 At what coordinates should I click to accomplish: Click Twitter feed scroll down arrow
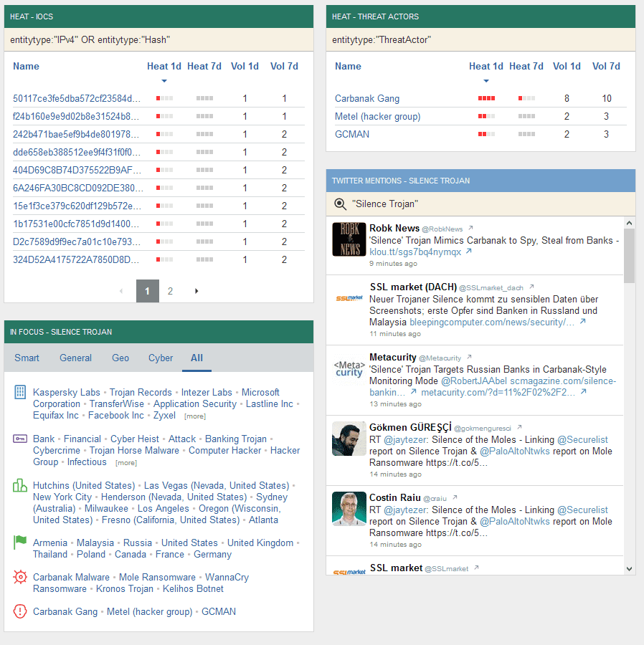(629, 569)
